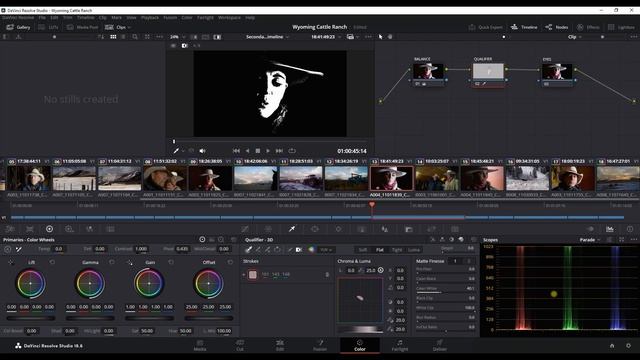Screen dimensions: 640x360
Task: Open the viewer zoom percentage dropdown
Action: pos(177,37)
